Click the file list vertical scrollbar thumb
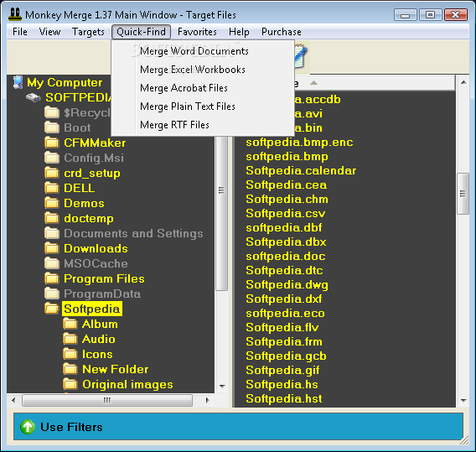Screen dimensions: 476x452 point(463,194)
